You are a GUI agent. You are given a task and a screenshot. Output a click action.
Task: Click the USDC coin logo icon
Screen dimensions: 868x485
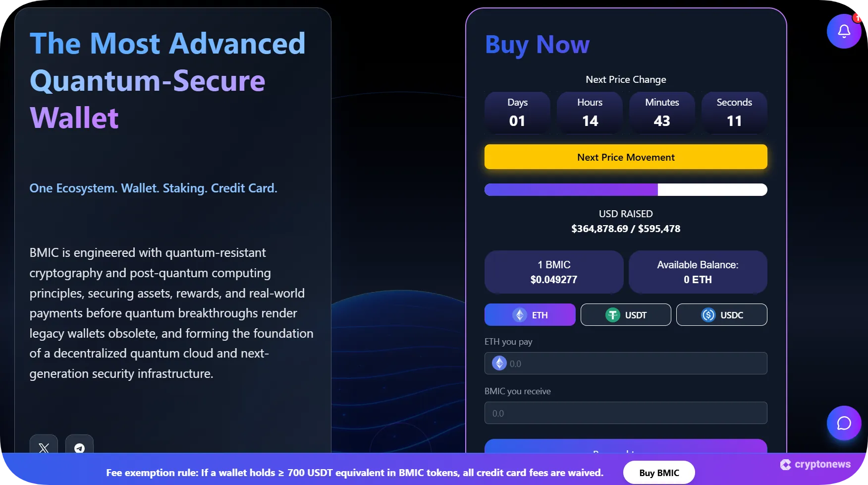point(707,314)
